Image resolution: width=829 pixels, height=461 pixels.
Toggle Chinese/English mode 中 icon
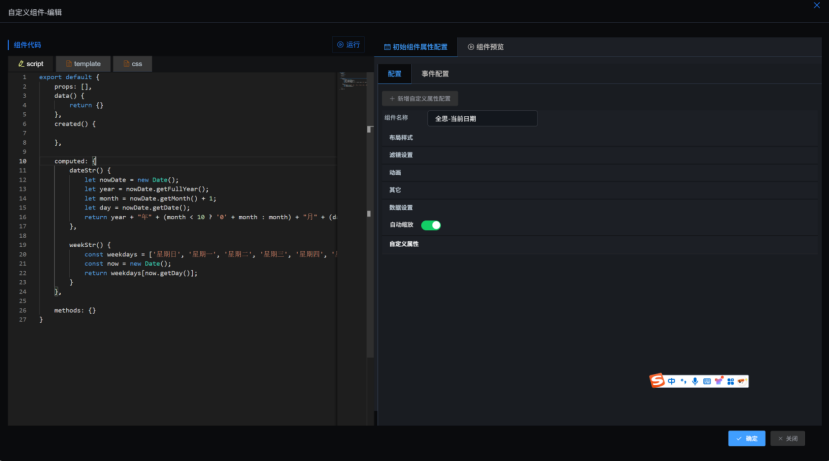671,381
